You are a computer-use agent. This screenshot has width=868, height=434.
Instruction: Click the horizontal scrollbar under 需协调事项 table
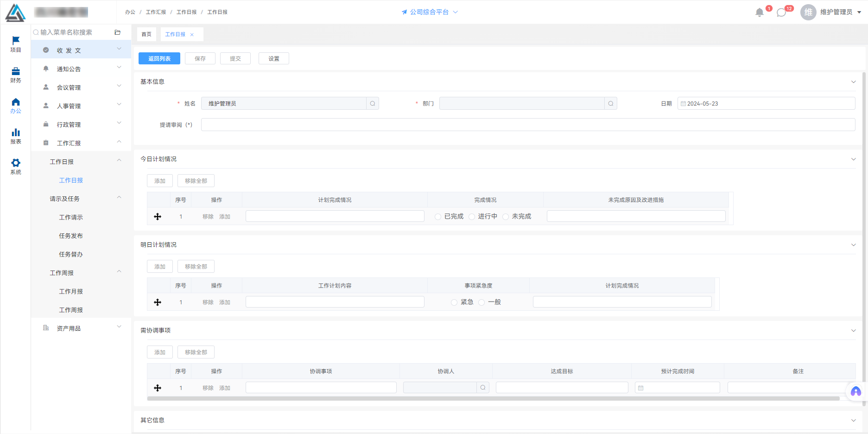[x=493, y=398]
